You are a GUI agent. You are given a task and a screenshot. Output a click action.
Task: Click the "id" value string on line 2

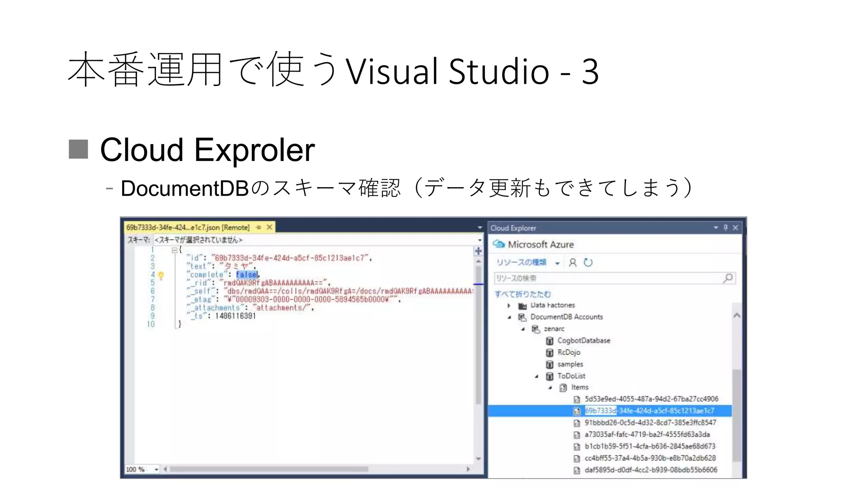(x=291, y=258)
